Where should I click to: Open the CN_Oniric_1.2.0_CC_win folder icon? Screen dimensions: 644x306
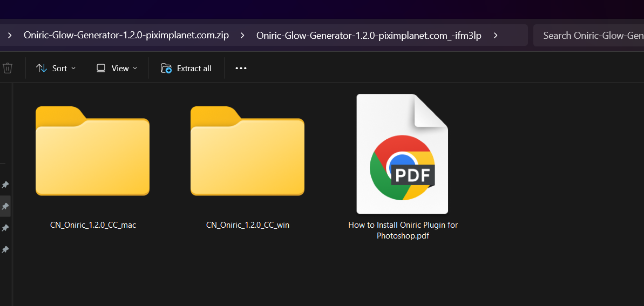pyautogui.click(x=247, y=151)
